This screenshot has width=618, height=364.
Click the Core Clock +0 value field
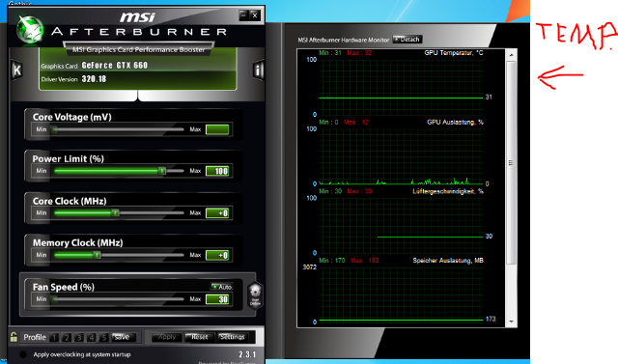pyautogui.click(x=217, y=213)
